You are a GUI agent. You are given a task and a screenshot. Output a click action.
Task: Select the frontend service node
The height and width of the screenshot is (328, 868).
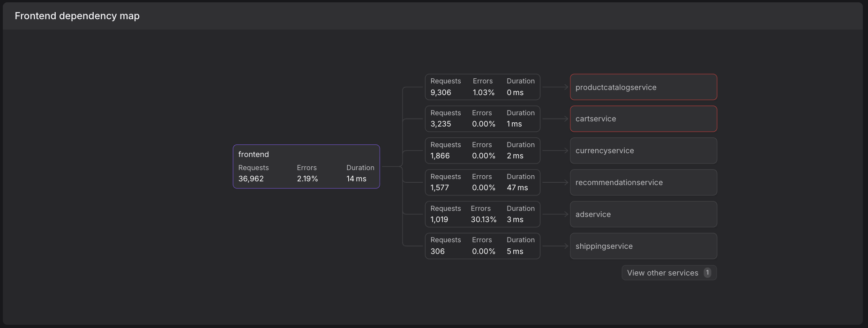coord(306,166)
